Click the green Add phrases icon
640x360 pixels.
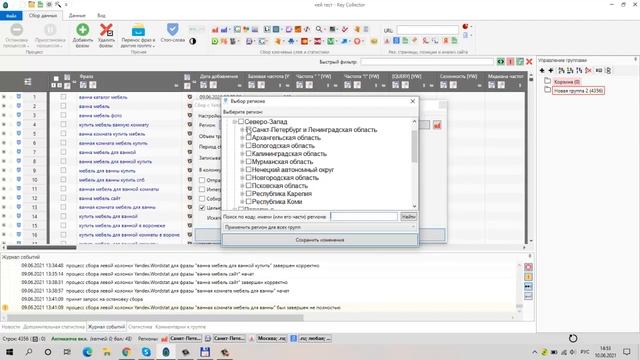(83, 30)
